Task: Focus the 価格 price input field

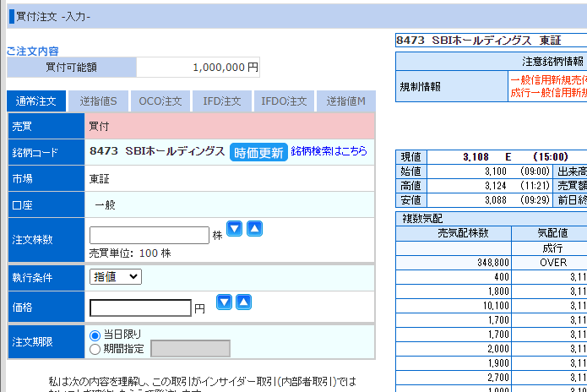Action: [141, 308]
